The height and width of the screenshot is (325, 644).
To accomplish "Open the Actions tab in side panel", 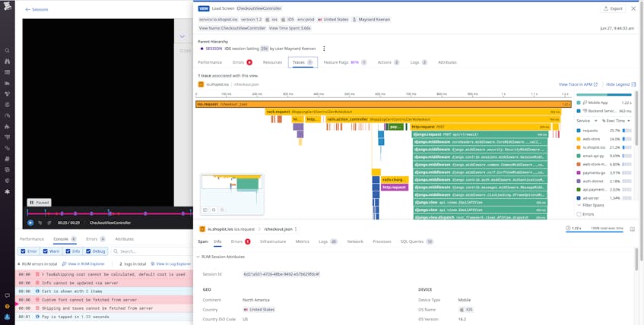I will pos(388,62).
